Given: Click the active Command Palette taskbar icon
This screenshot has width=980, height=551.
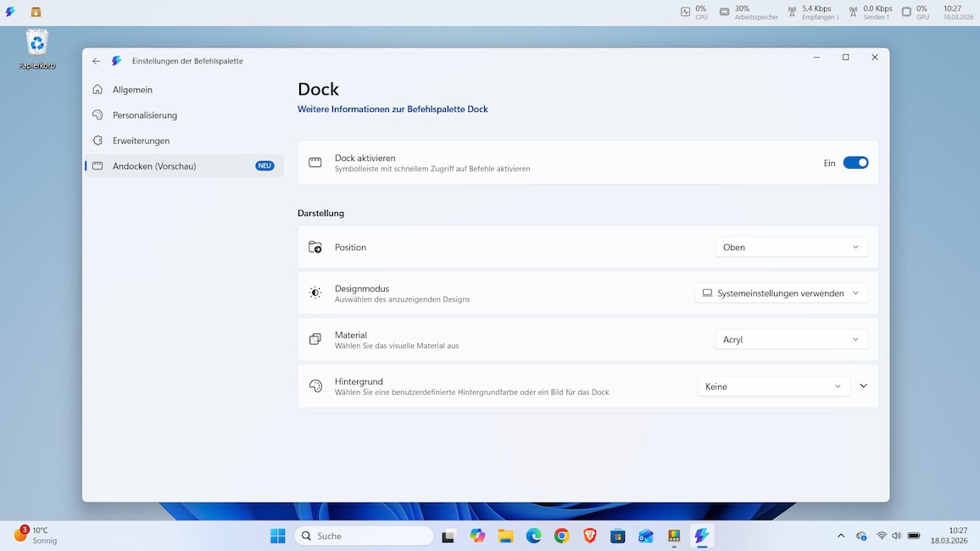Looking at the screenshot, I should pos(702,536).
